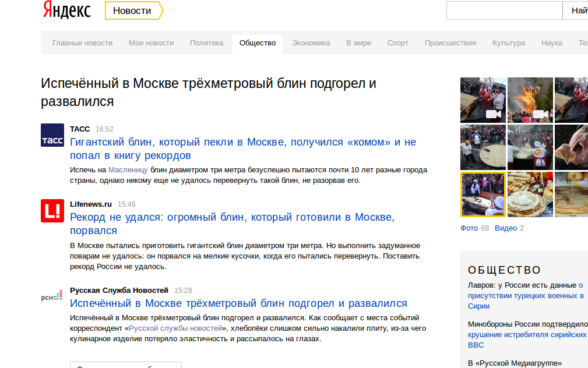Click the Yandex logo
The height and width of the screenshot is (368, 588).
66,10
